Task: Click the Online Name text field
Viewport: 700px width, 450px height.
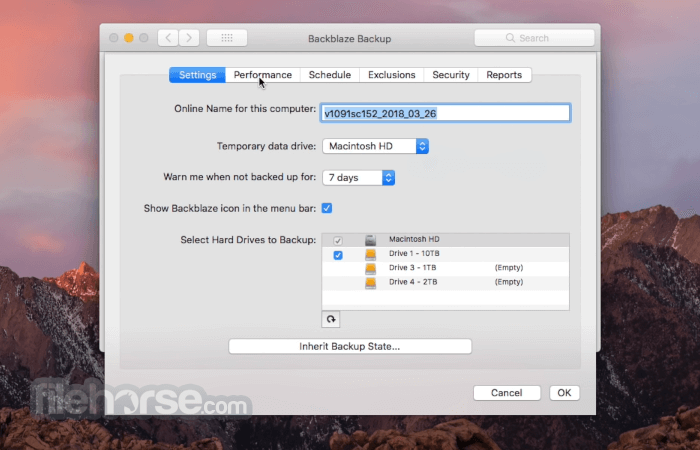Action: (446, 113)
